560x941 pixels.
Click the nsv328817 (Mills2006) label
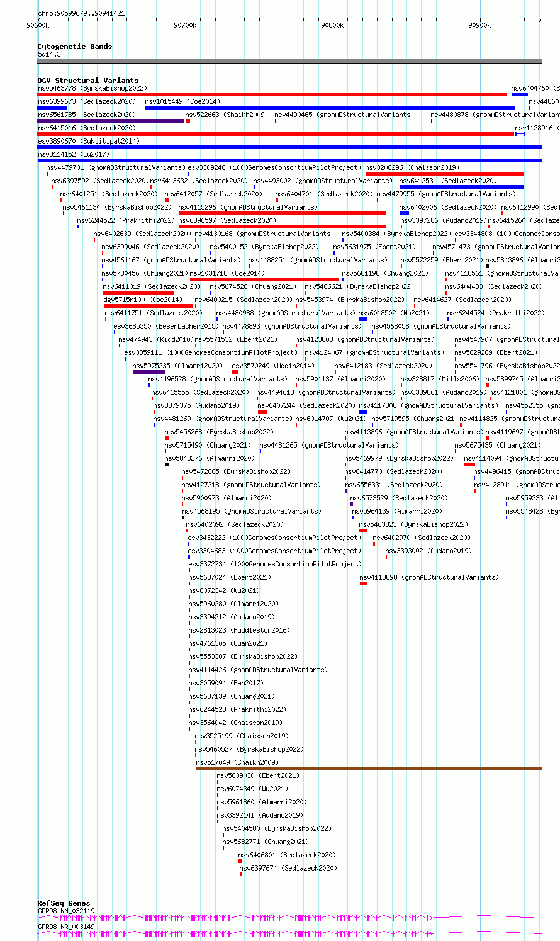coord(440,379)
